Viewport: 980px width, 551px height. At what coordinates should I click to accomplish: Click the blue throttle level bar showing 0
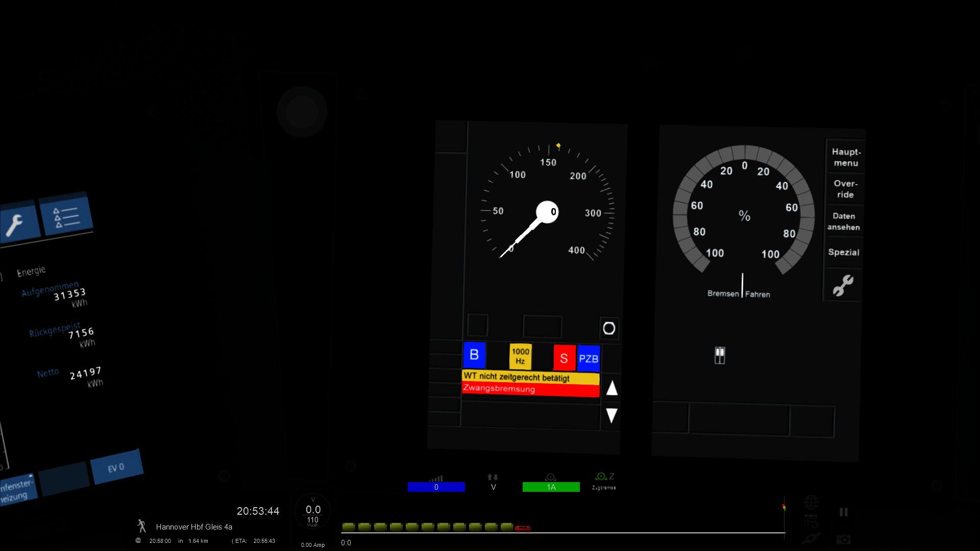click(436, 487)
